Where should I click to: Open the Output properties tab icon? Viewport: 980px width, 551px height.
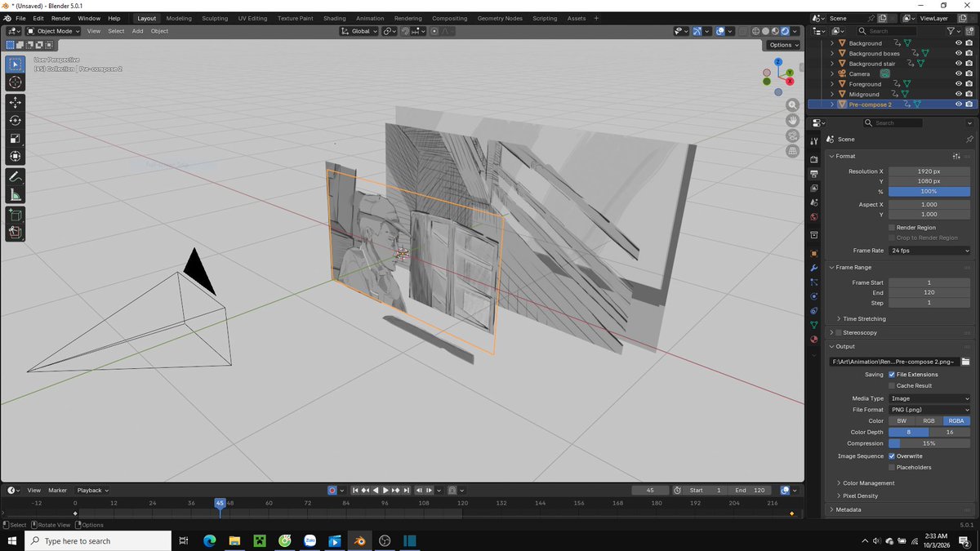tap(814, 174)
